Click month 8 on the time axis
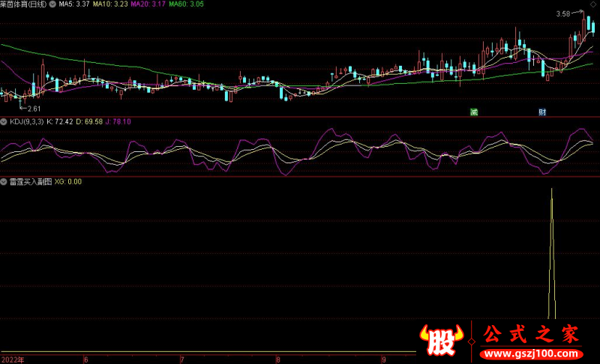The height and width of the screenshot is (364, 600). [x=277, y=360]
